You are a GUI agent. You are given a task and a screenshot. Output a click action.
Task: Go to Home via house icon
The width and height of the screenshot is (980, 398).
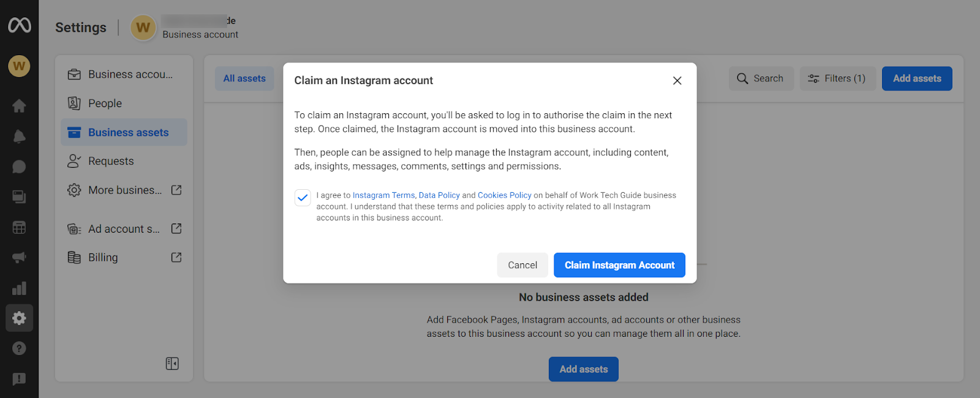click(19, 106)
